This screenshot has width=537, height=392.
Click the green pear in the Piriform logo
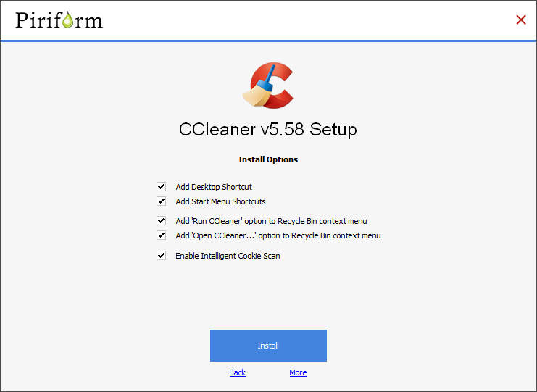coord(68,21)
